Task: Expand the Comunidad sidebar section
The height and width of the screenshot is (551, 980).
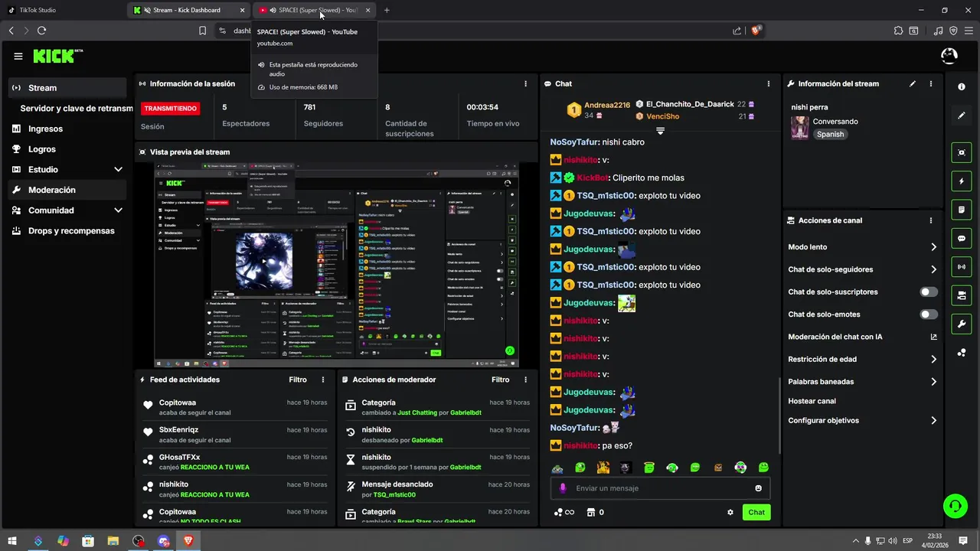Action: pos(118,210)
